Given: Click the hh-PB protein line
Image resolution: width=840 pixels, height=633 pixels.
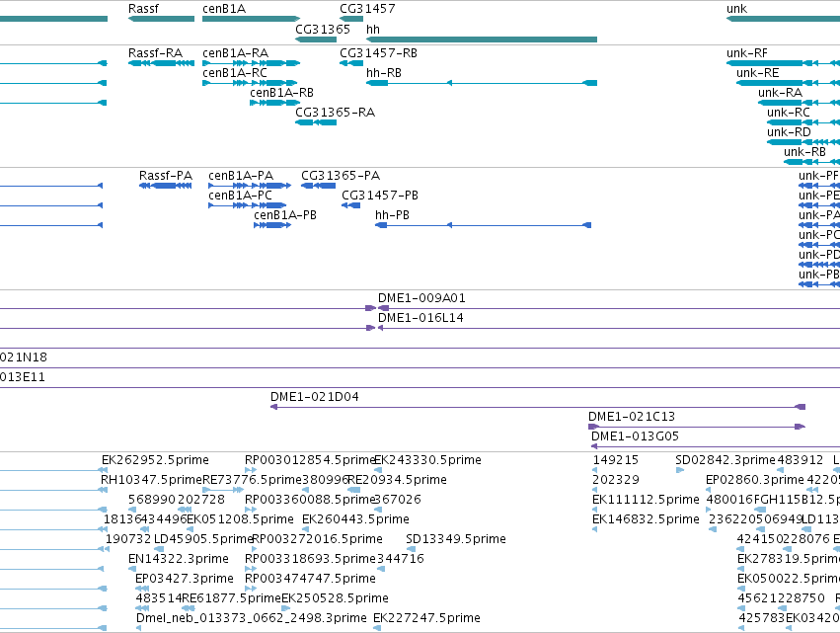Looking at the screenshot, I should pos(484,225).
